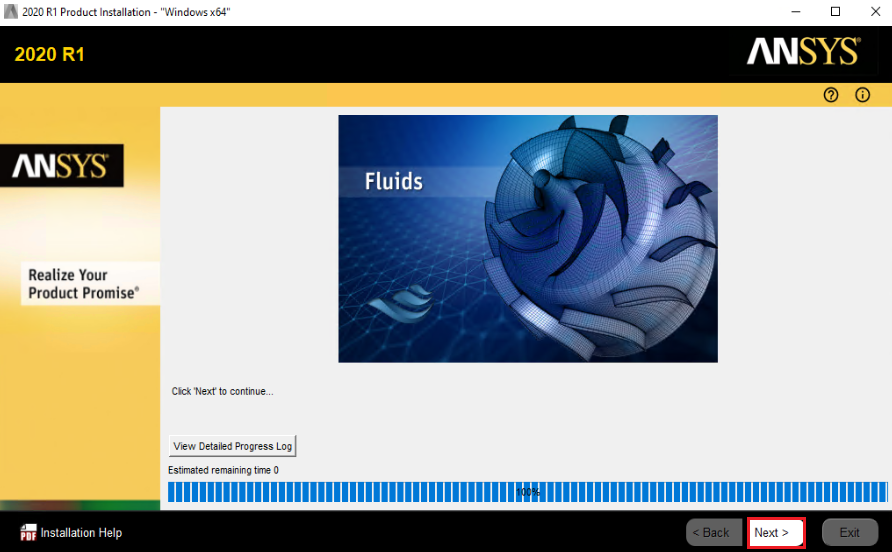Minimize the installer window
Screen dimensions: 892x552
tap(795, 11)
